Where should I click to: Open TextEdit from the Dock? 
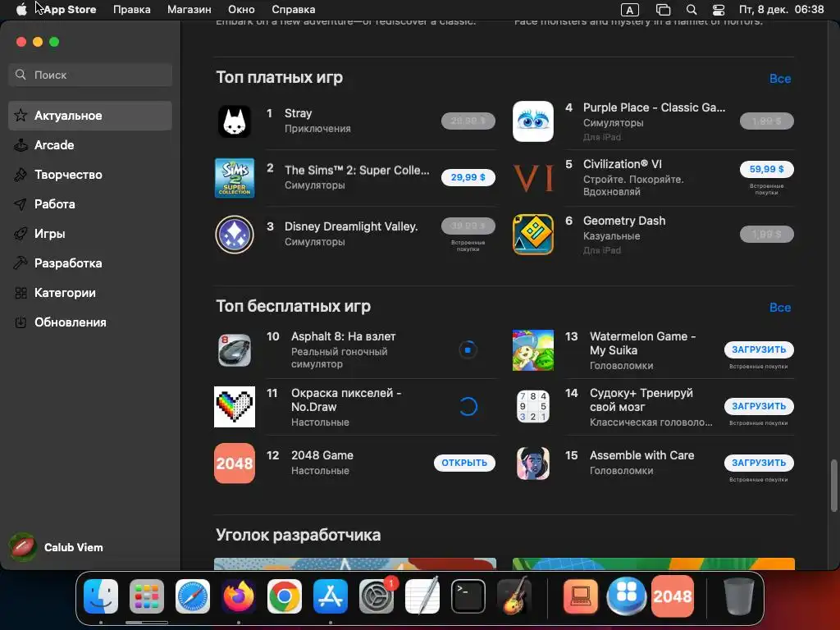[x=422, y=596]
